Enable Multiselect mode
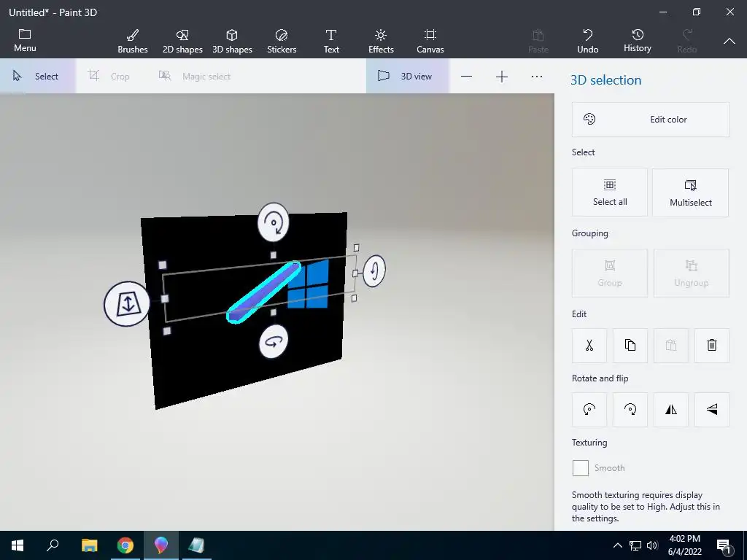Image resolution: width=747 pixels, height=560 pixels. pyautogui.click(x=690, y=192)
